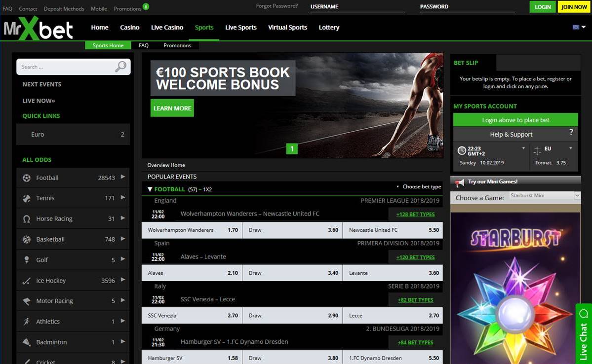
Task: Click the Horse Racing horseshoe icon
Action: click(27, 219)
